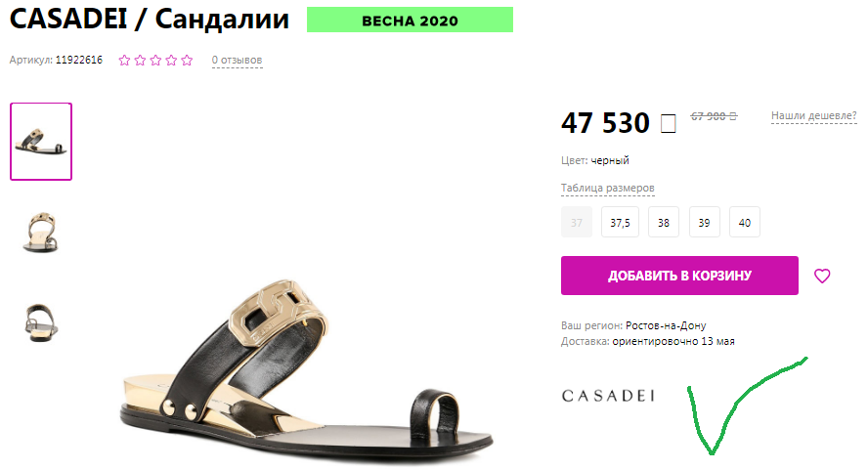The image size is (868, 470).
Task: Select size 39
Action: coord(704,222)
